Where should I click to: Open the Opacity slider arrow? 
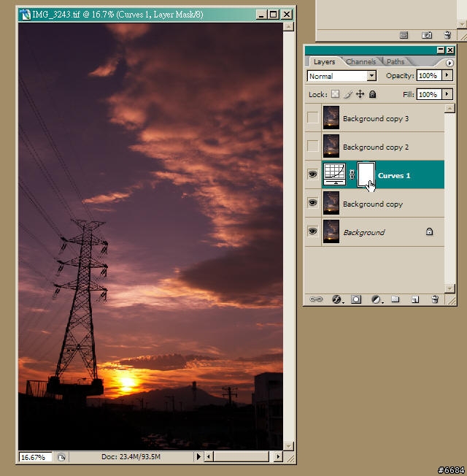[447, 75]
